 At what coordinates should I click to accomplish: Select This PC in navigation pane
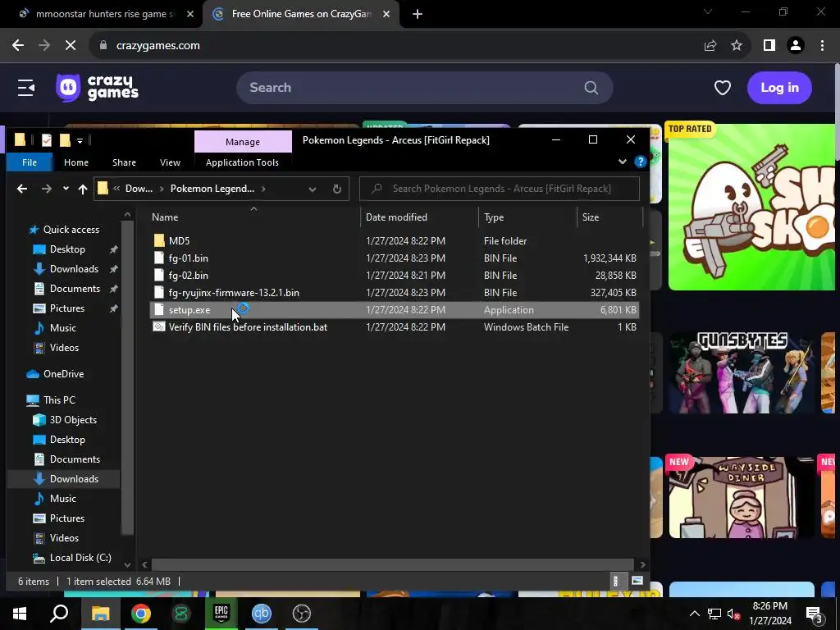[59, 400]
